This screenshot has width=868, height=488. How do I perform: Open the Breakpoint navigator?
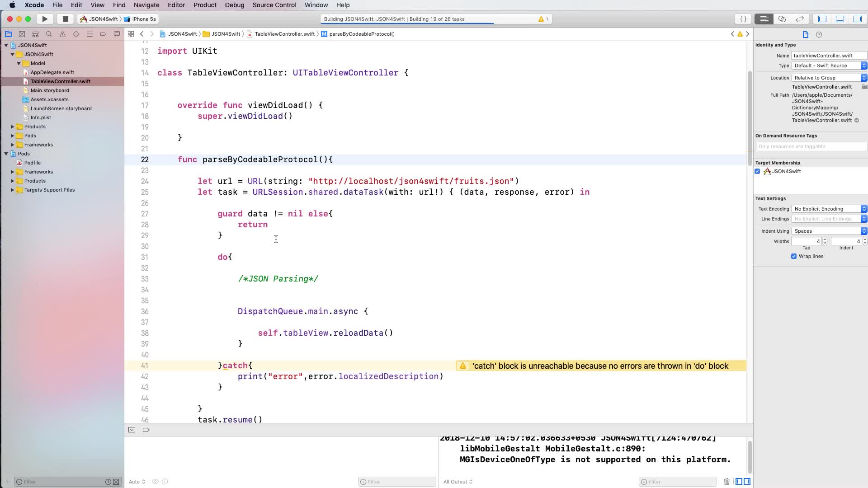click(103, 34)
